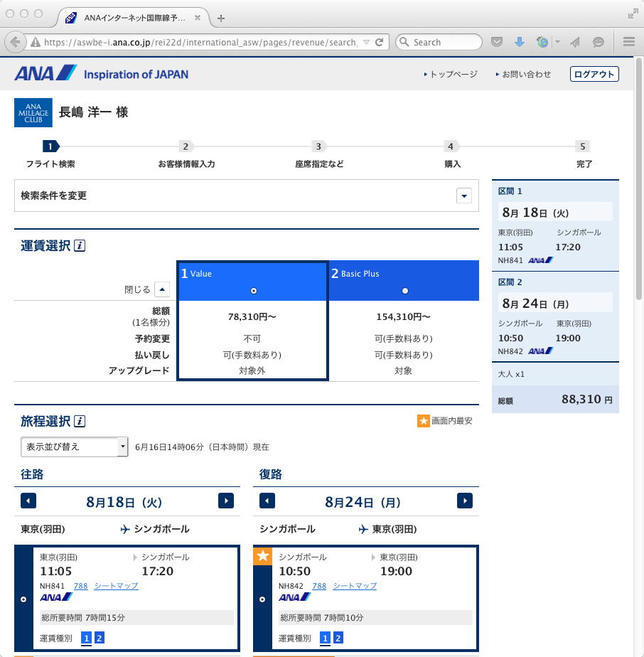Screen dimensions: 644x657
Task: Click step 5 完了 marker
Action: pos(583,146)
